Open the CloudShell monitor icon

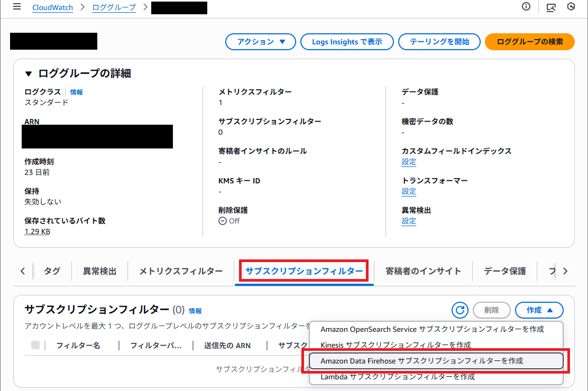(551, 7)
